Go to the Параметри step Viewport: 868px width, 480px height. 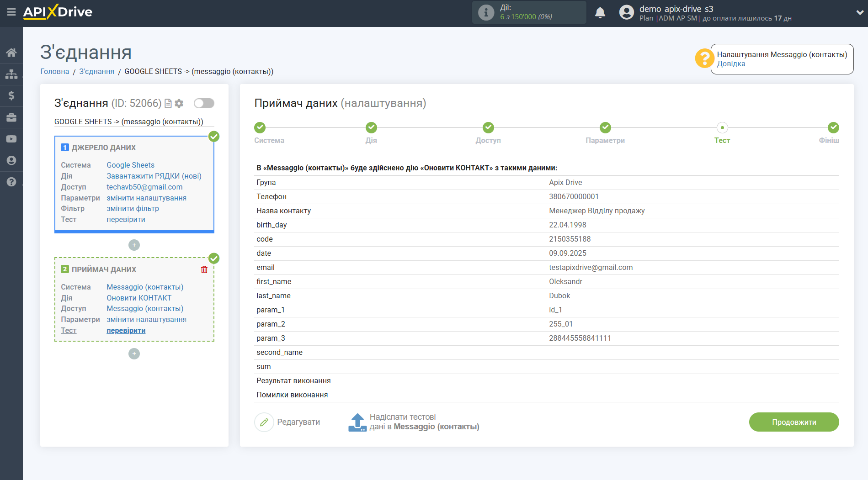coord(605,128)
